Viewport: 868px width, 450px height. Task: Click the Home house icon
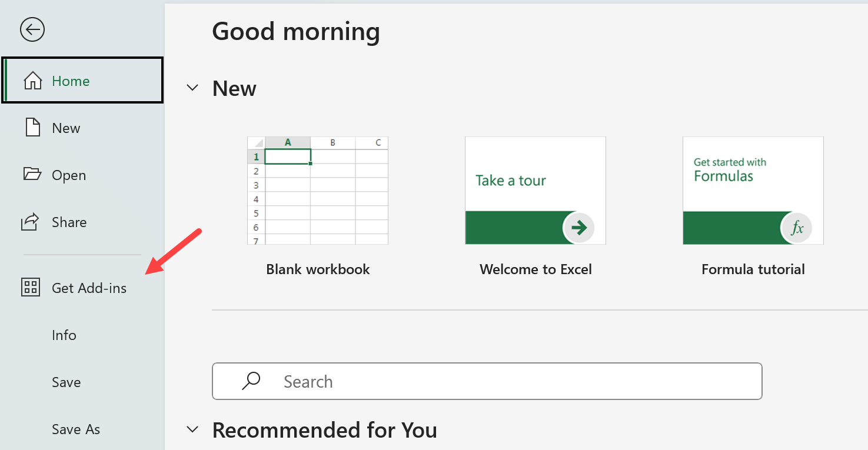[x=32, y=81]
